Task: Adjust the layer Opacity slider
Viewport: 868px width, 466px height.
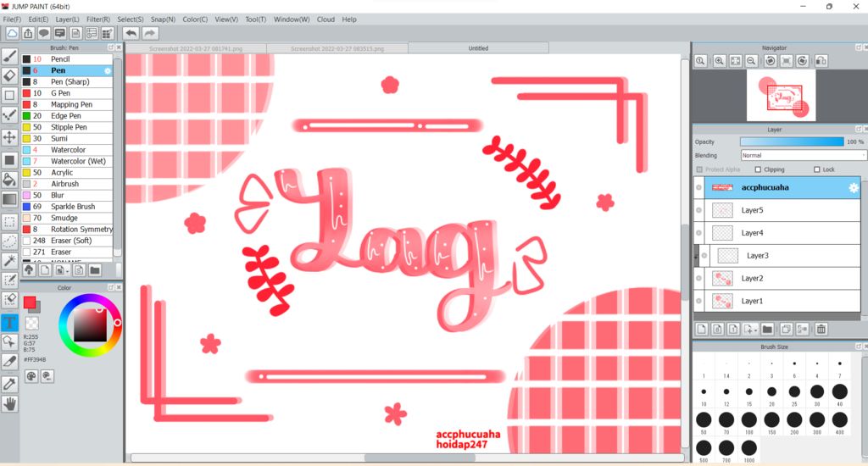Action: click(792, 141)
